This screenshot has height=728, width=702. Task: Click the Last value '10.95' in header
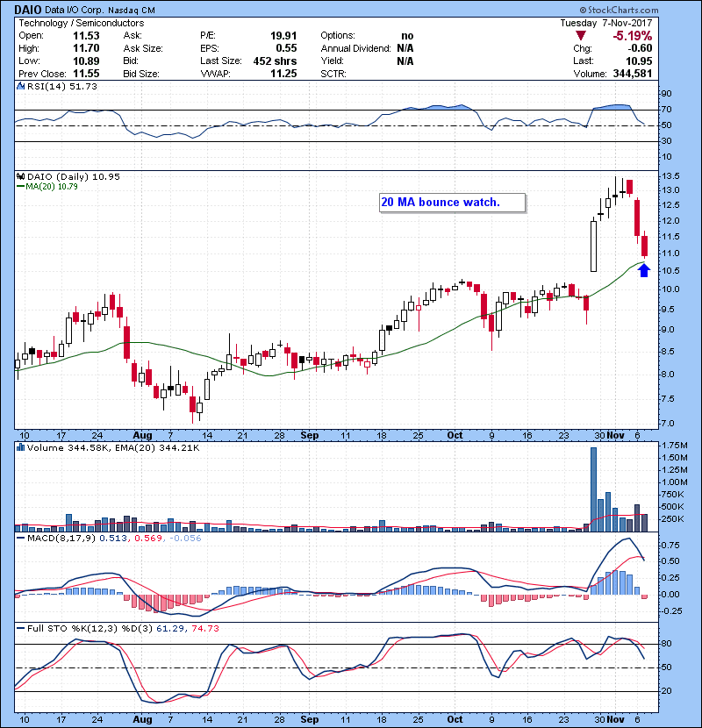coord(639,61)
